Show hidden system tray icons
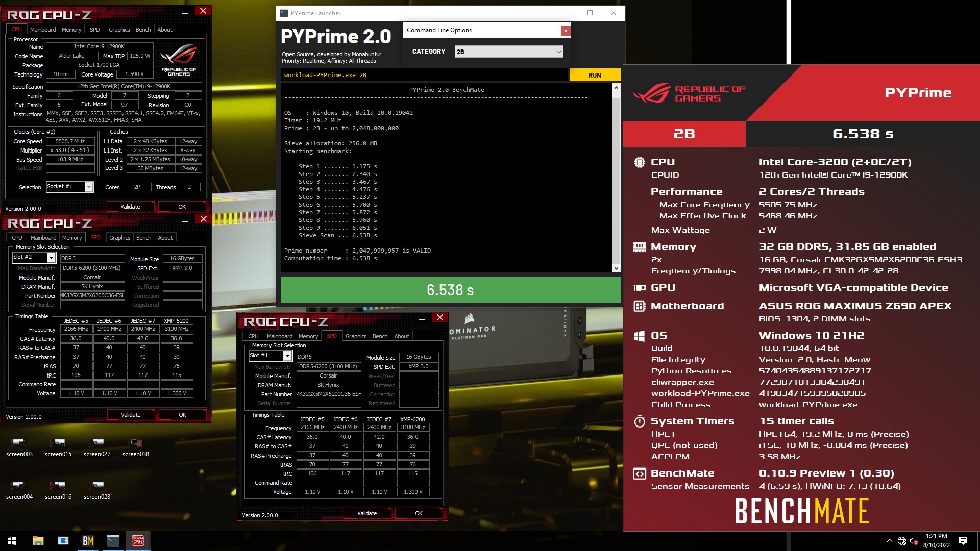 889,541
